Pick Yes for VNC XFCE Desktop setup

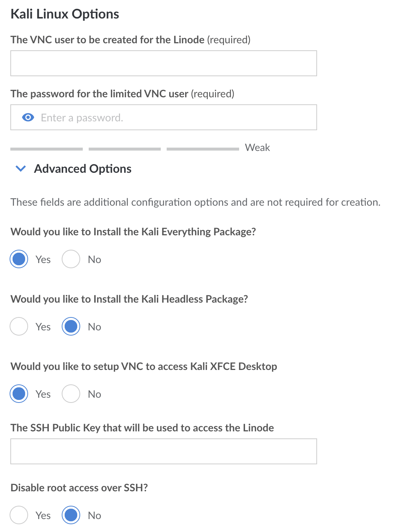19,394
